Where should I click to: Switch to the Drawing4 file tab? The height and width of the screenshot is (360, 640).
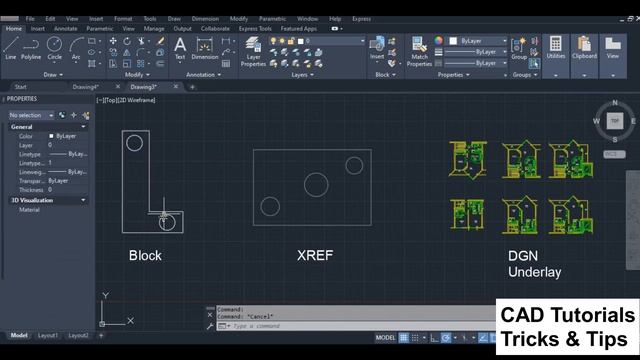pyautogui.click(x=85, y=87)
